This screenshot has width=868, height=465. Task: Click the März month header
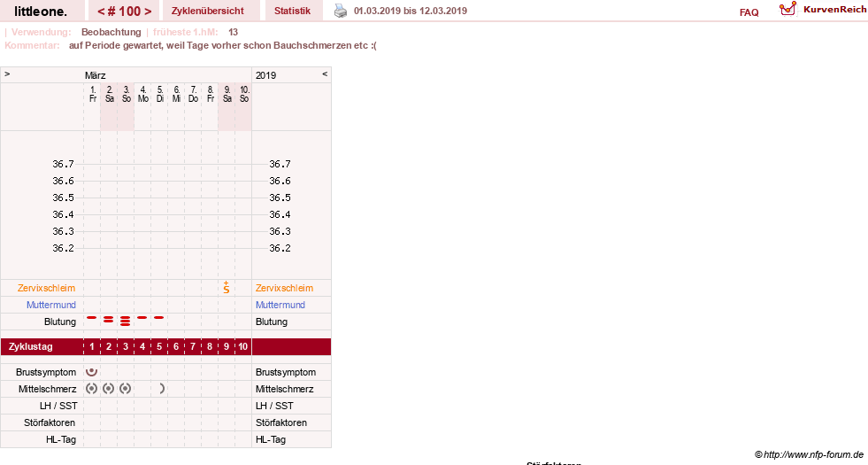click(x=96, y=75)
